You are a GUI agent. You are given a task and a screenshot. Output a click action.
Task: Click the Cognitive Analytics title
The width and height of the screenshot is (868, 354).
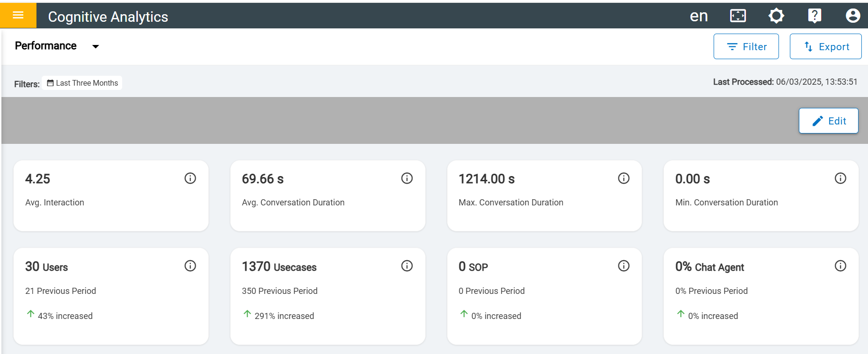pos(108,17)
